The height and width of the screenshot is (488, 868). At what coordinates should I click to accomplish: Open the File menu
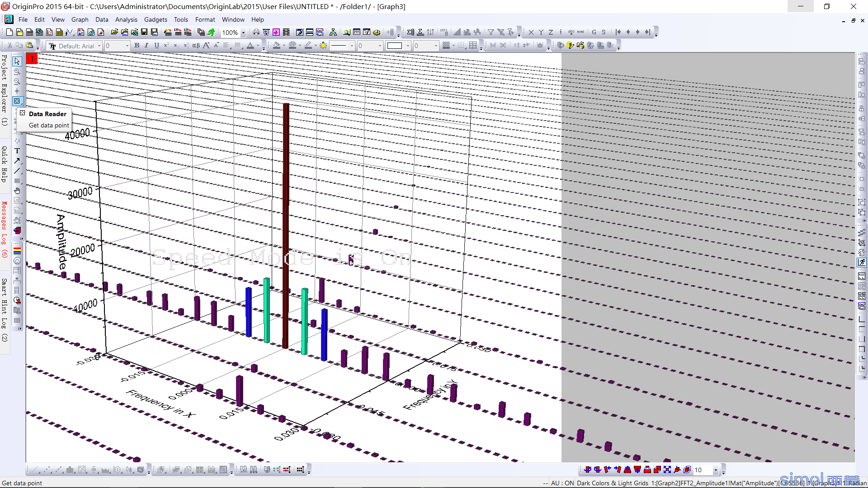(x=23, y=19)
